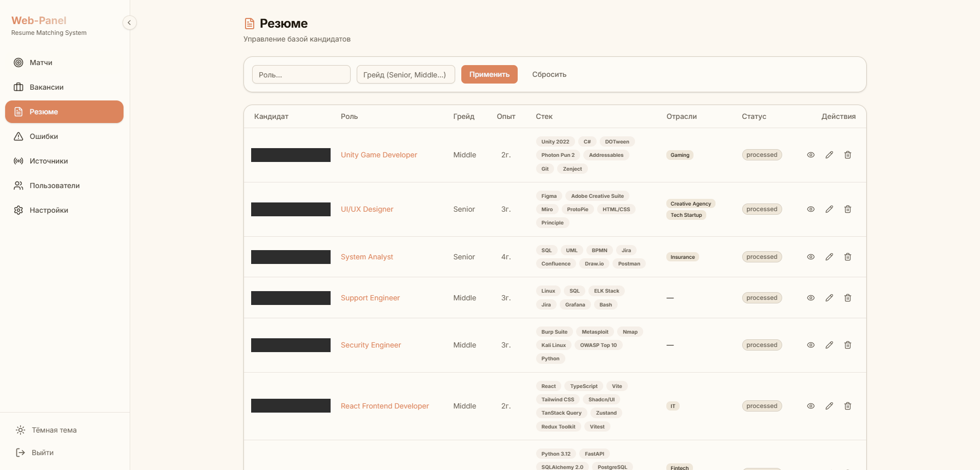The width and height of the screenshot is (980, 470).
Task: View the Unity Game Developer resume (eye icon)
Action: 811,155
